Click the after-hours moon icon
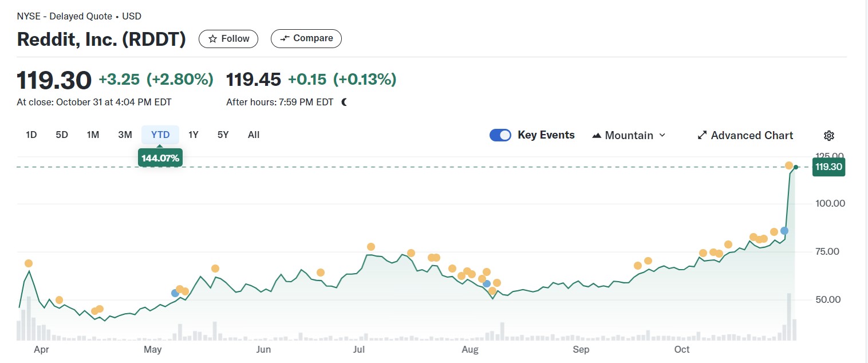This screenshot has height=363, width=868. pyautogui.click(x=344, y=102)
